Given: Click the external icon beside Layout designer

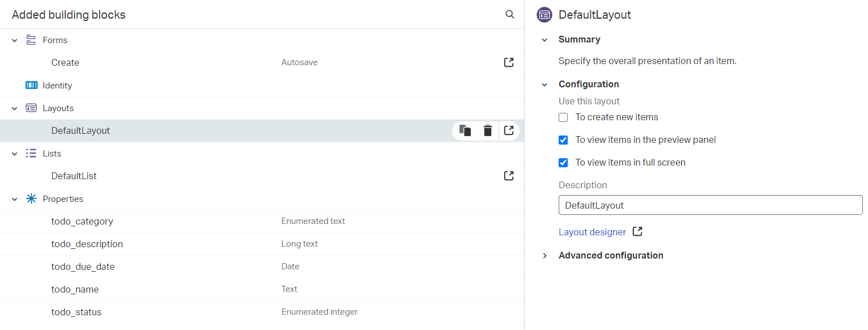Looking at the screenshot, I should (637, 232).
